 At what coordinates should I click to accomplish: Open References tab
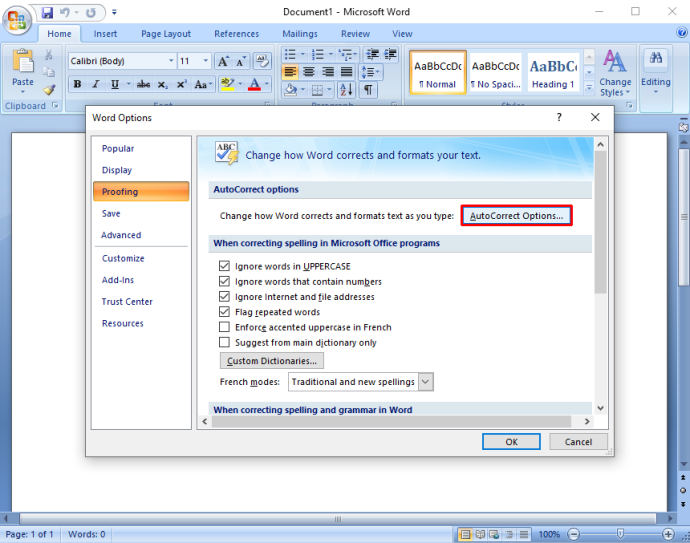236,34
